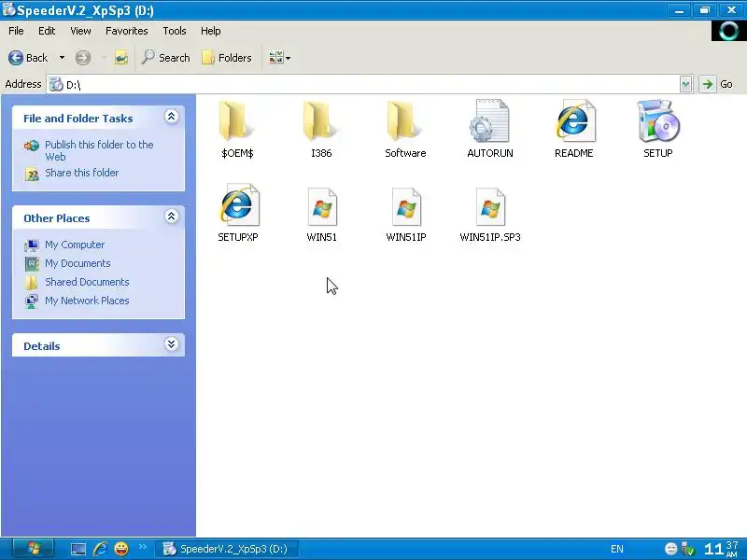Go up one folder level
The image size is (747, 560).
tap(121, 58)
